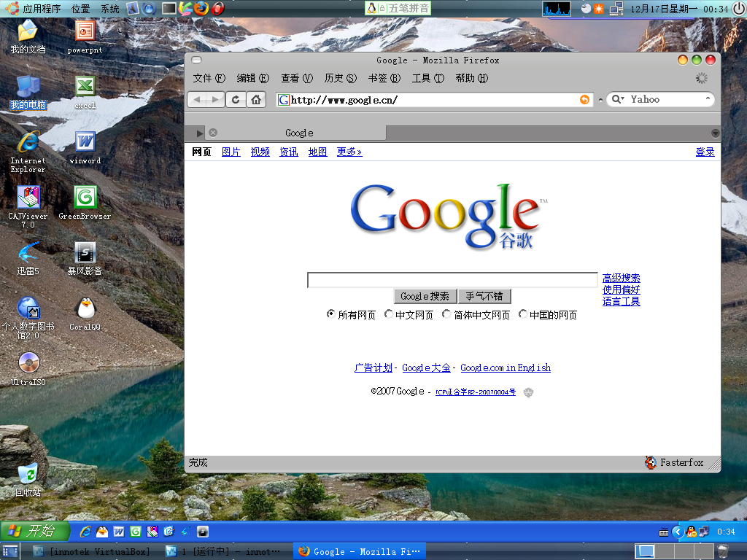Expand the tab list arrow on the tab bar

[715, 133]
